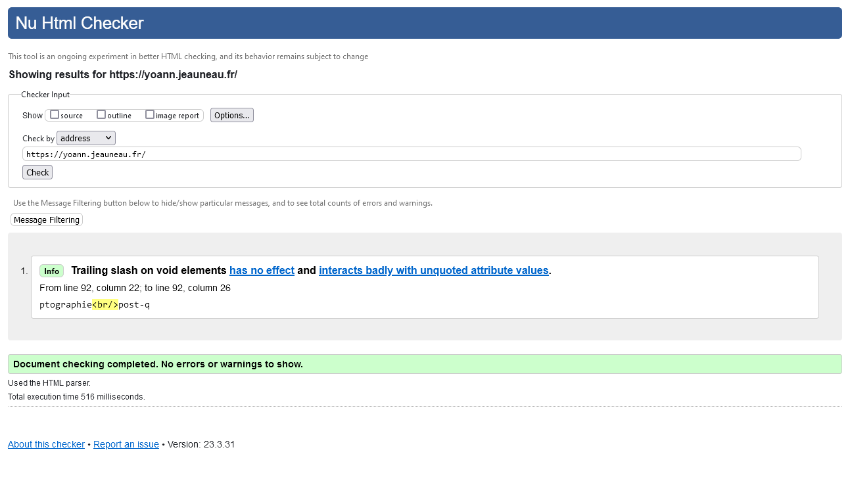
Task: Click the highlighted br tag in code extract
Action: click(105, 305)
